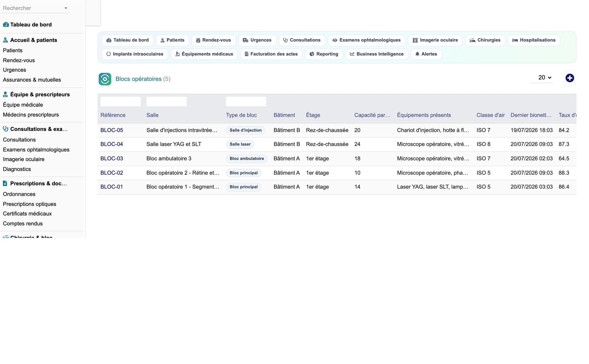
Task: Click the stethoscope icon in the Consultations chip
Action: point(285,40)
